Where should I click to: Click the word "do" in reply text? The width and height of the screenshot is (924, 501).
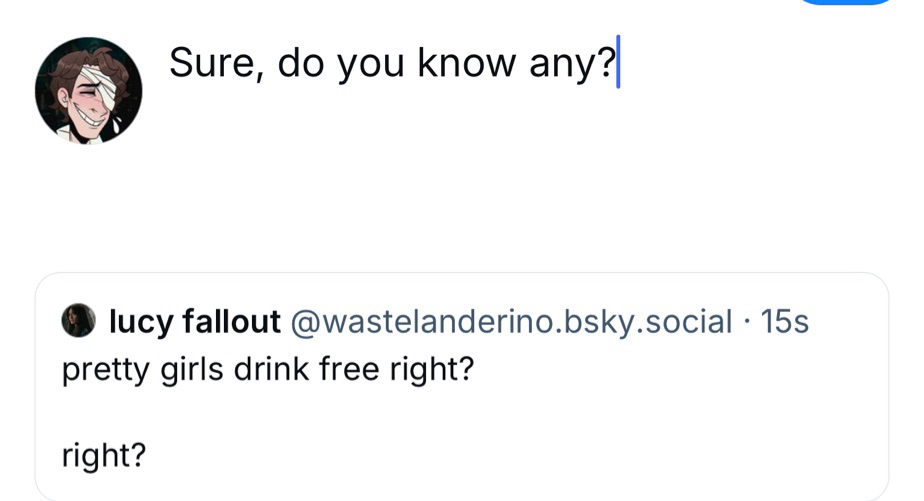(x=301, y=63)
